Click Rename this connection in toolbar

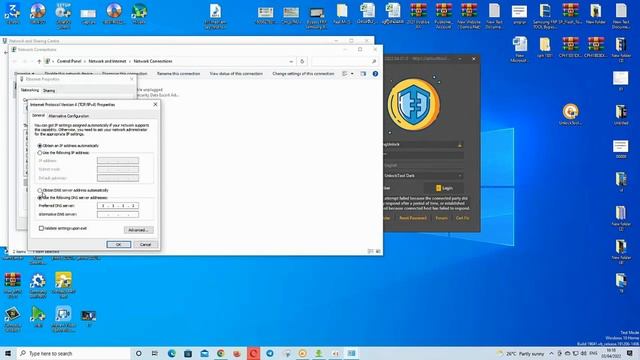[x=178, y=74]
